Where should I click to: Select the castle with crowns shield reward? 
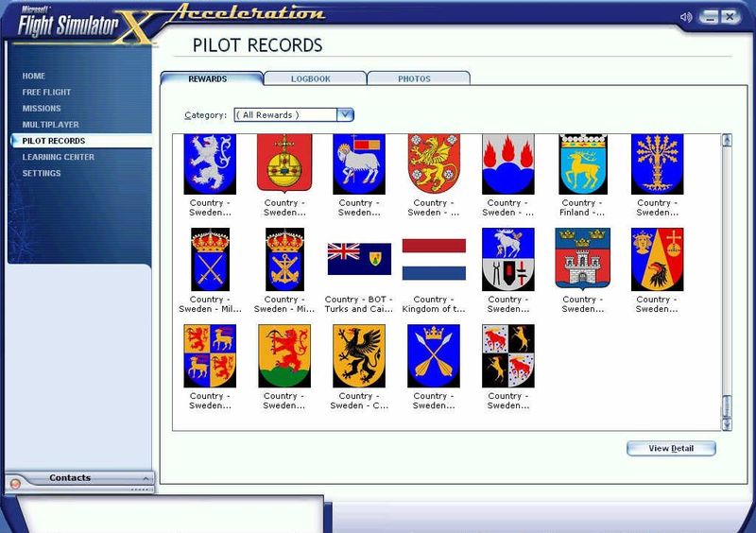[583, 260]
